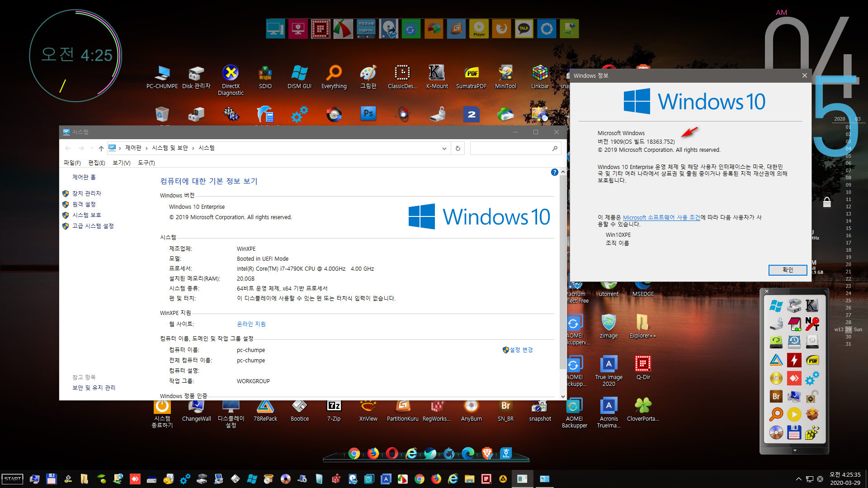
Task: Select 시스템 및 보안 in breadcrumb
Action: point(170,148)
